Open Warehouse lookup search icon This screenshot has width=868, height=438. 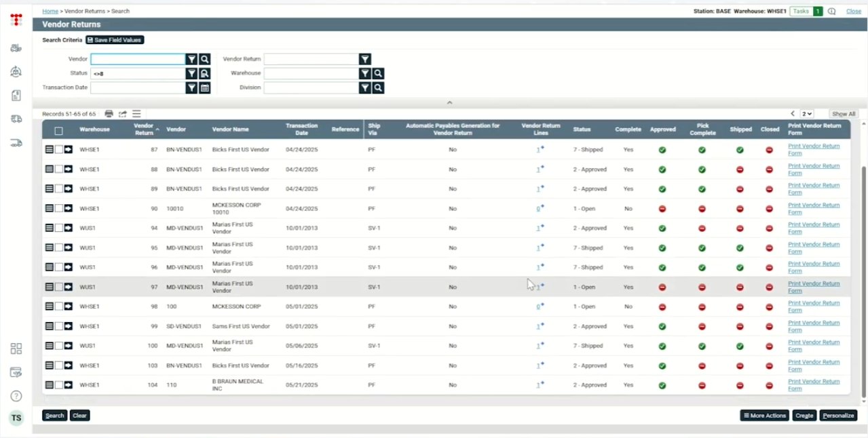[379, 74]
